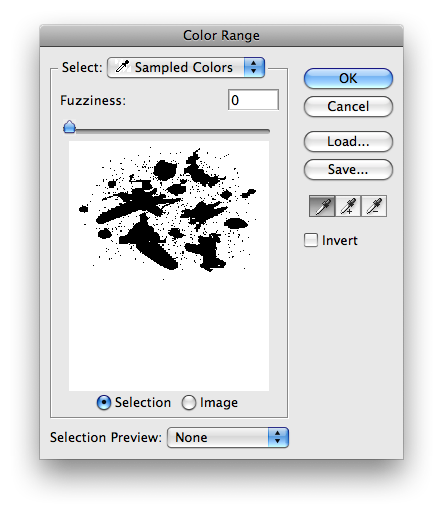Pick the Subtract from Sample eyedropper
The width and height of the screenshot is (443, 514).
click(x=374, y=206)
